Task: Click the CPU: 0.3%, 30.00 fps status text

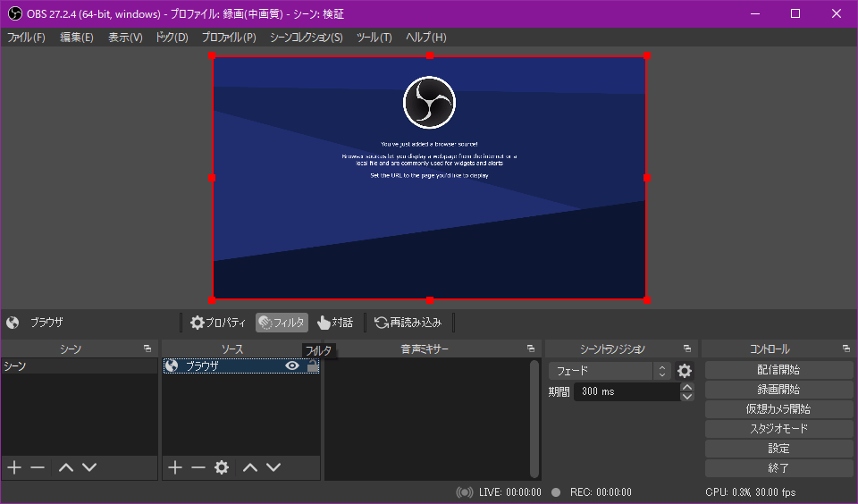Action: [x=750, y=492]
